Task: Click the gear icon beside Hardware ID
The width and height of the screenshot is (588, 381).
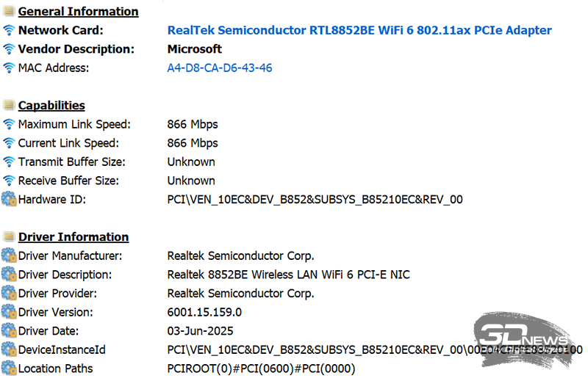Action: tap(9, 199)
